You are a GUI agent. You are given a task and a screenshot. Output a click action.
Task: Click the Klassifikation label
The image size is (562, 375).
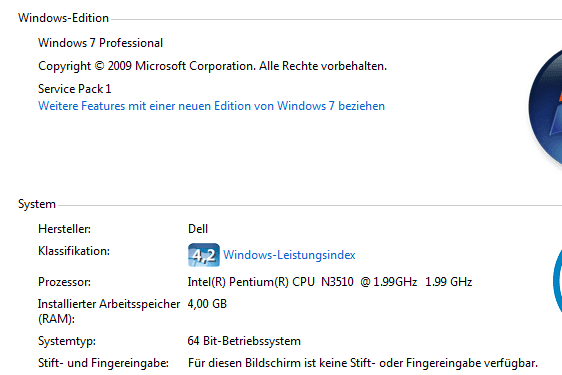[74, 251]
